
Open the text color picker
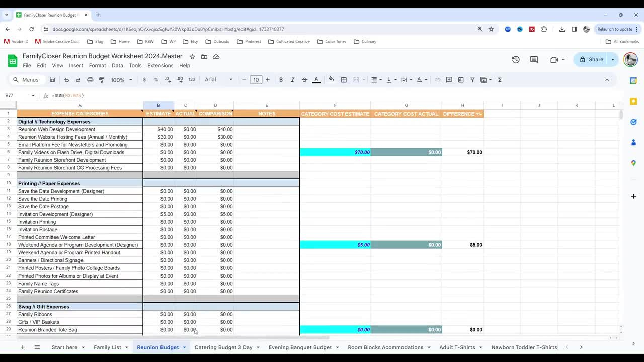pos(316,79)
